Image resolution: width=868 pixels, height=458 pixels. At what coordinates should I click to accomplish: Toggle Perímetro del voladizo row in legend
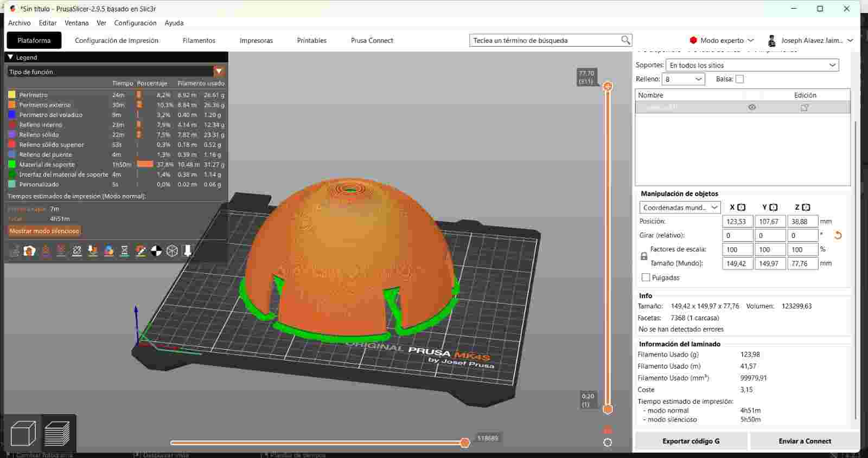[x=116, y=115]
